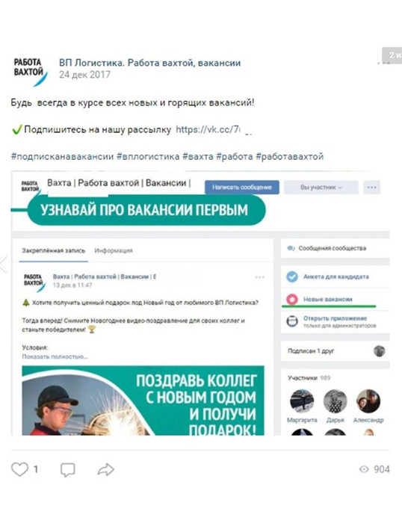
Task: Open the #подписканавакансии hashtag
Action: (62, 156)
